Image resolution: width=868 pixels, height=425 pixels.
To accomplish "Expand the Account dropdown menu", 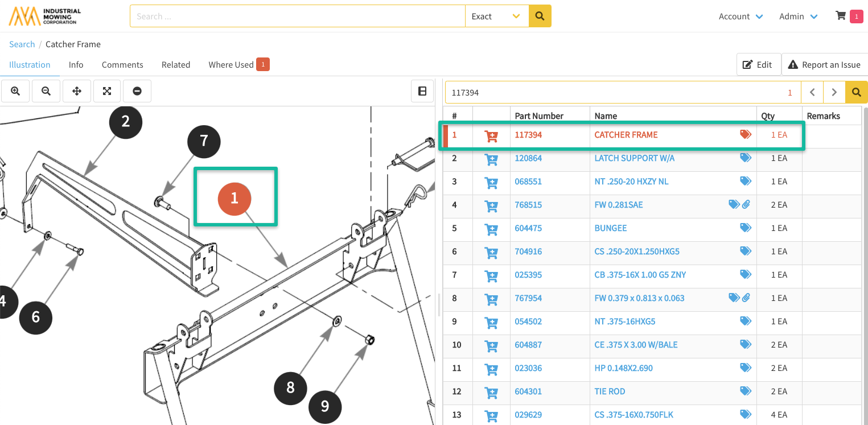I will (741, 16).
